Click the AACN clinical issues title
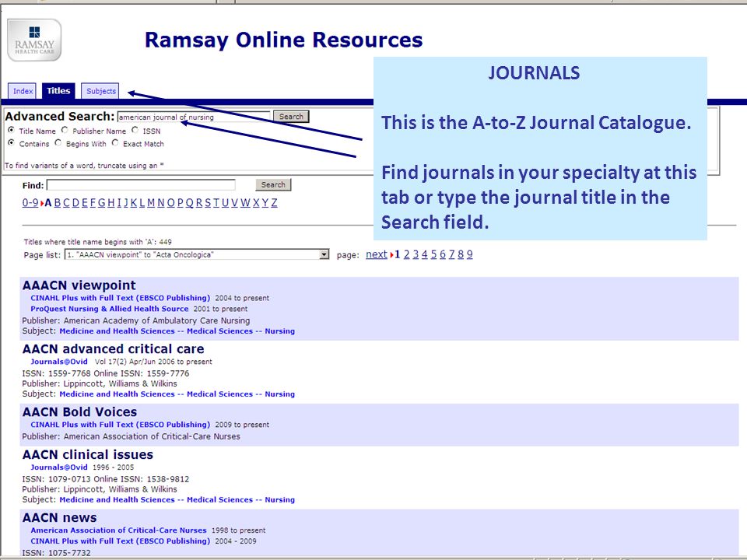The width and height of the screenshot is (747, 560). [88, 455]
